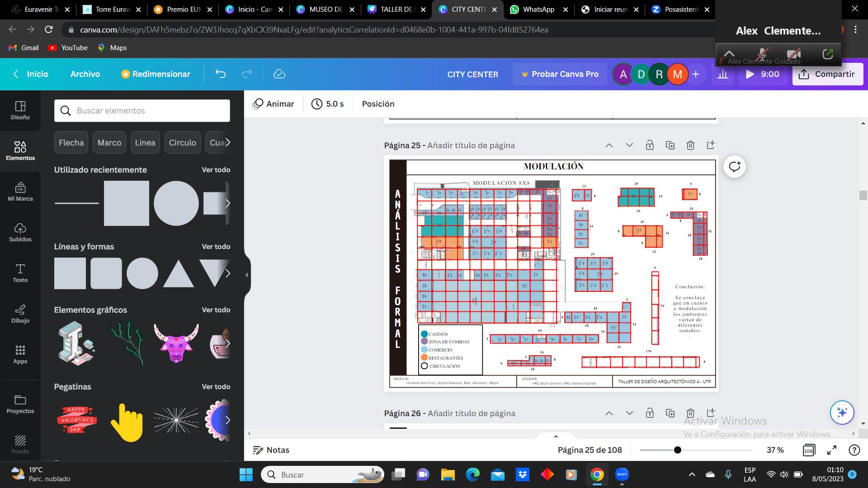Viewport: 868px width, 488px height.
Task: Open Canva assistant sparkle button
Action: 842,412
